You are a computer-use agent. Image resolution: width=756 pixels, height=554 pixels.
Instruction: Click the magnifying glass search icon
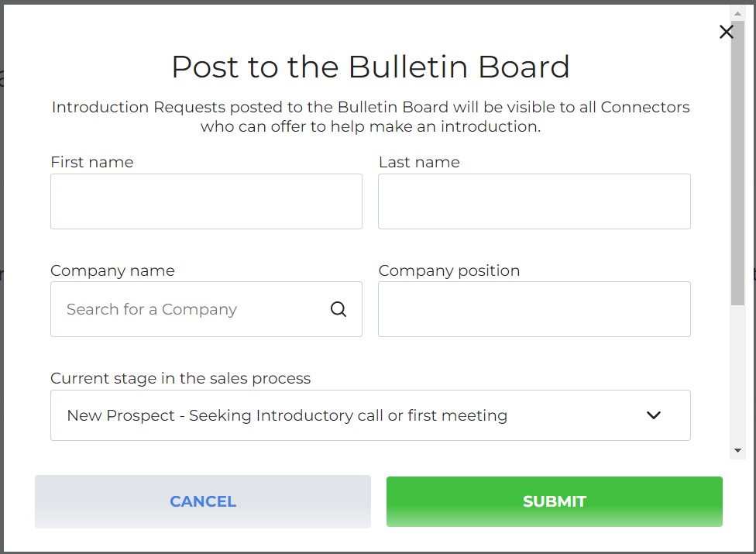coord(338,308)
